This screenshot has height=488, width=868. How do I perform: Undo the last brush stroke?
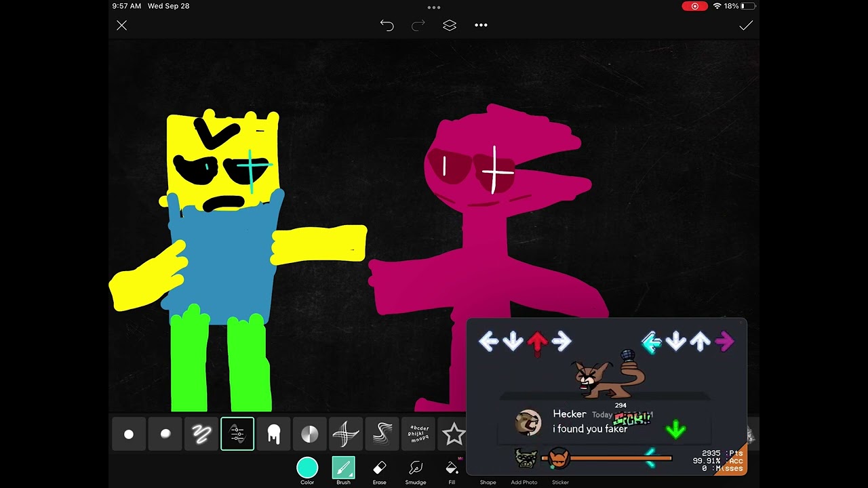387,25
